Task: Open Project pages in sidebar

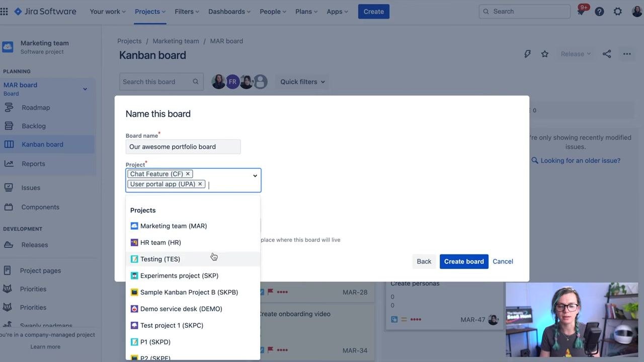Action: (x=40, y=270)
